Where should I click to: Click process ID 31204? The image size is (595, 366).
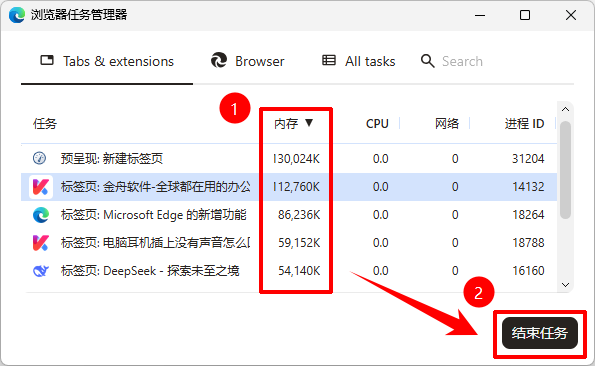point(528,159)
